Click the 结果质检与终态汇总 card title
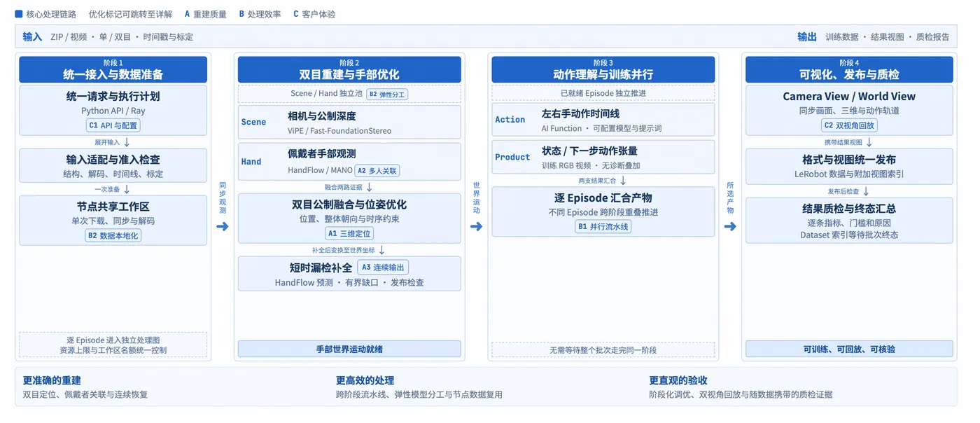The image size is (980, 423). pyautogui.click(x=849, y=209)
